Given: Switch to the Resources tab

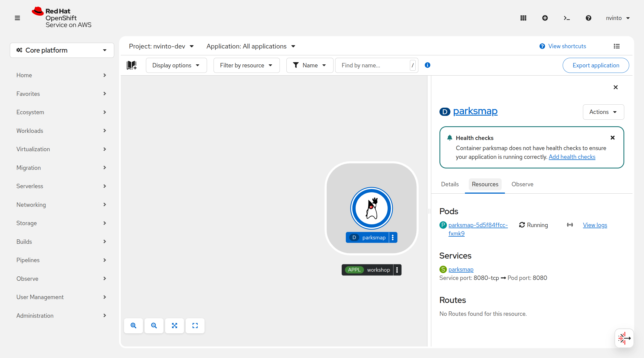Looking at the screenshot, I should 485,184.
